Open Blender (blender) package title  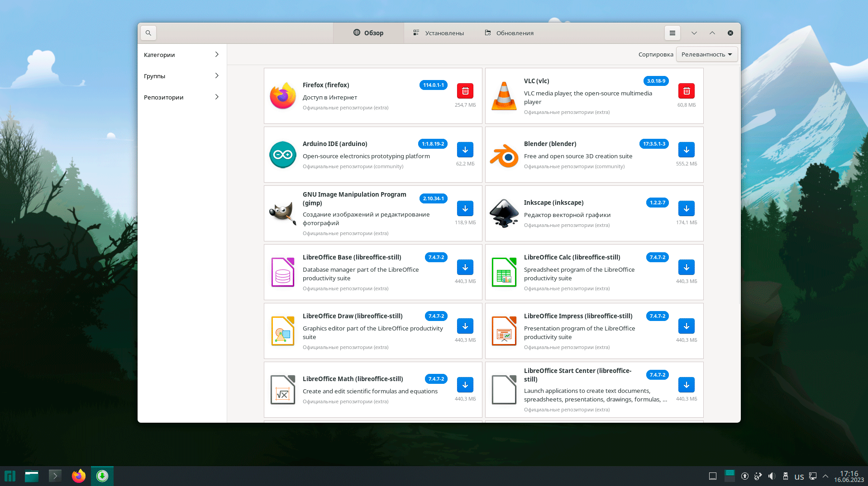pyautogui.click(x=550, y=144)
